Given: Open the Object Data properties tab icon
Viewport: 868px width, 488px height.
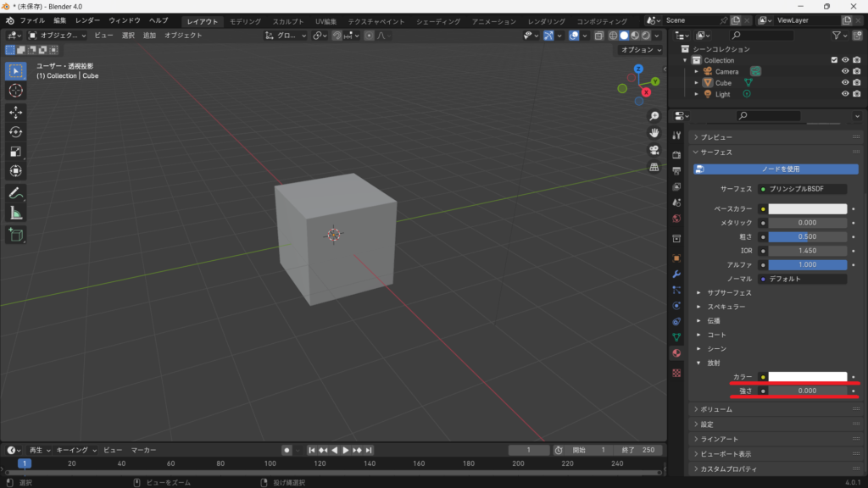Looking at the screenshot, I should pyautogui.click(x=676, y=337).
